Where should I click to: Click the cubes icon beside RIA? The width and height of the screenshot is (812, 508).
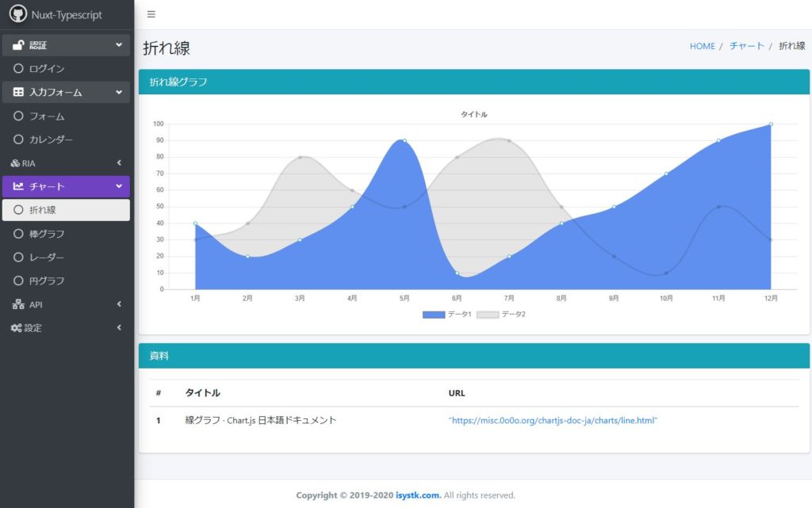tap(15, 163)
